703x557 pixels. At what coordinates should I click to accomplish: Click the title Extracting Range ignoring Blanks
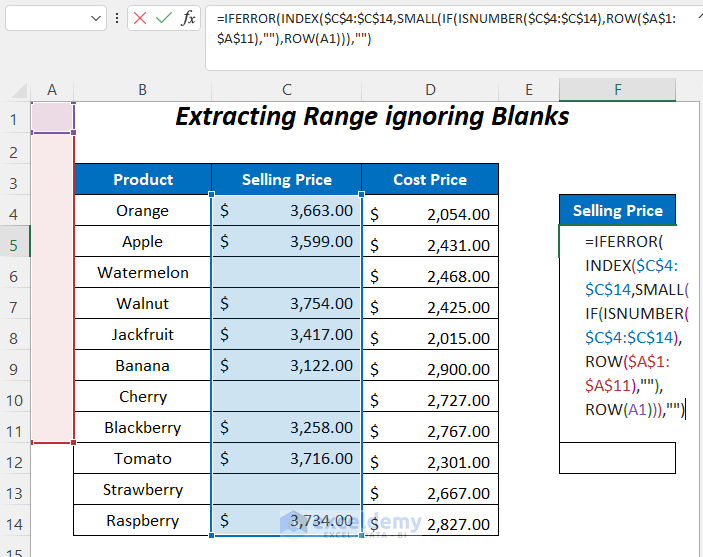[372, 117]
